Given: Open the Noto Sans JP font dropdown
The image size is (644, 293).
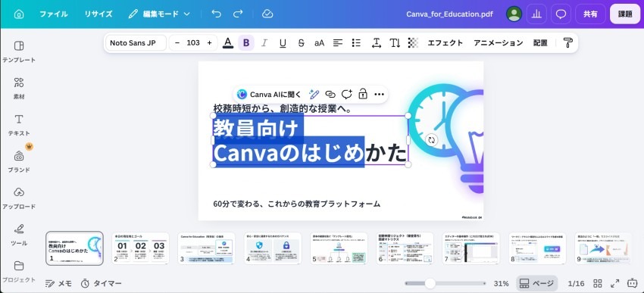Looking at the screenshot, I should tap(136, 42).
